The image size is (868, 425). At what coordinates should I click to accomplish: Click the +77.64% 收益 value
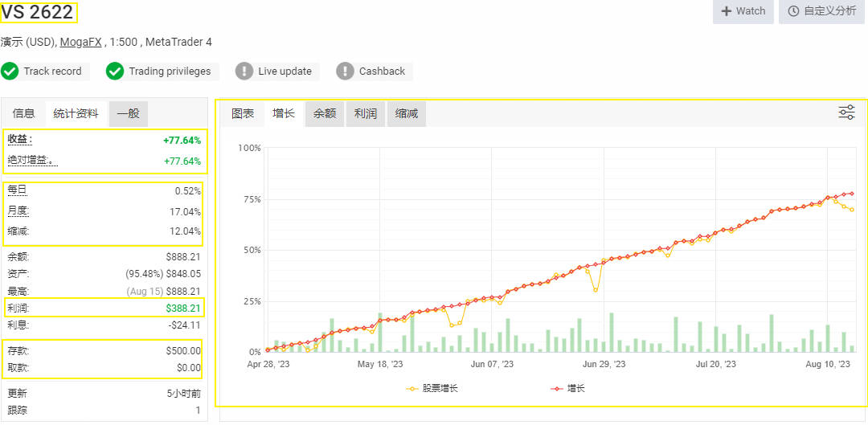click(182, 141)
